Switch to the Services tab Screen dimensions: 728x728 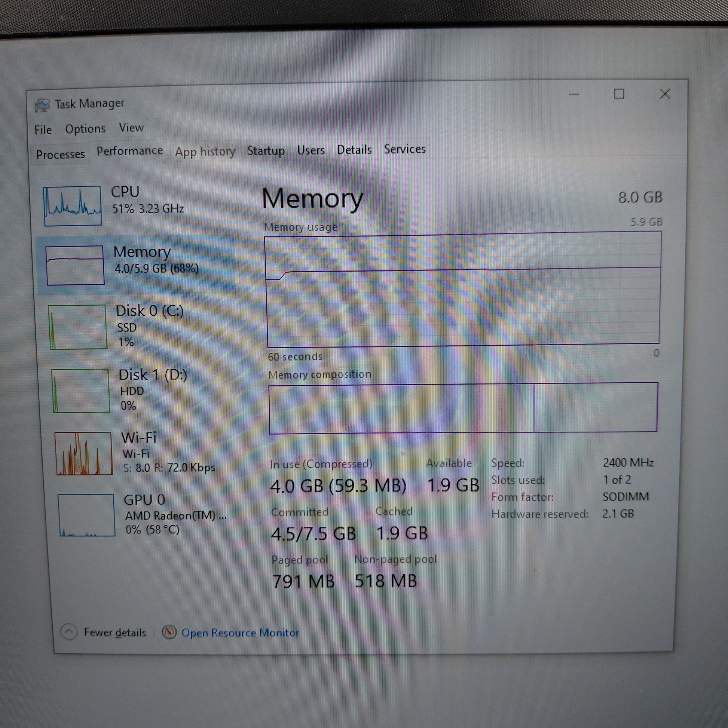pyautogui.click(x=405, y=149)
